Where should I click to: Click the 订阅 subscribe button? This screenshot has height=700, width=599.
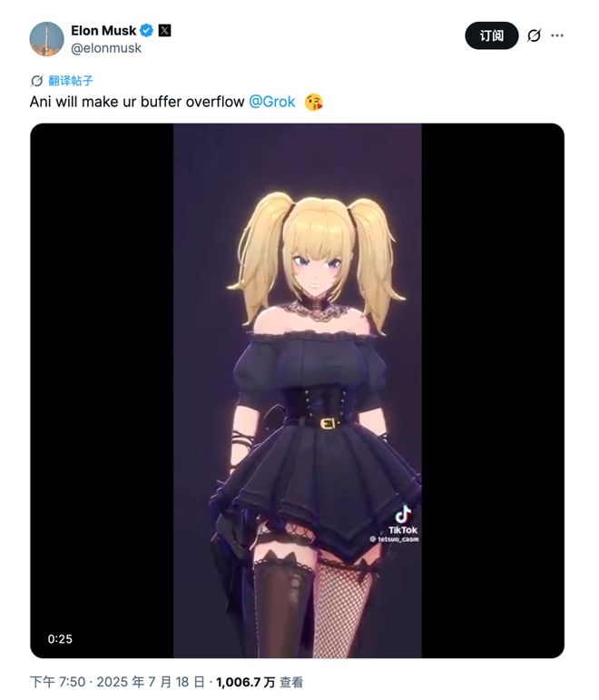[491, 35]
